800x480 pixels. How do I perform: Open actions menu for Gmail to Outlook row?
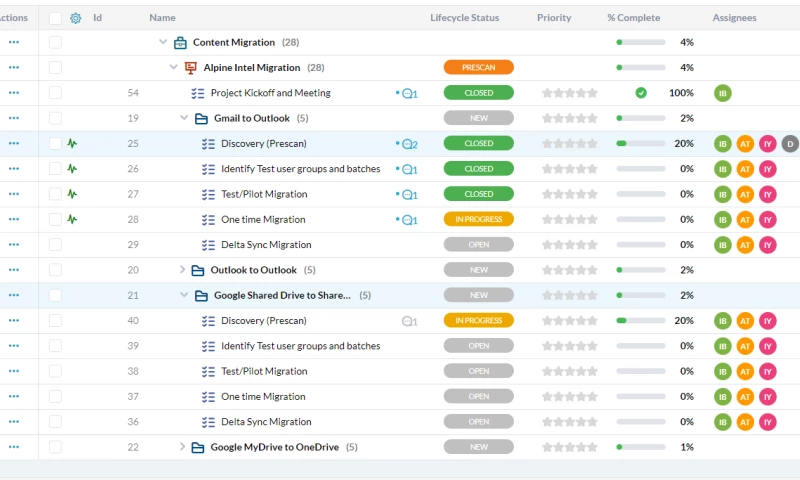click(14, 118)
